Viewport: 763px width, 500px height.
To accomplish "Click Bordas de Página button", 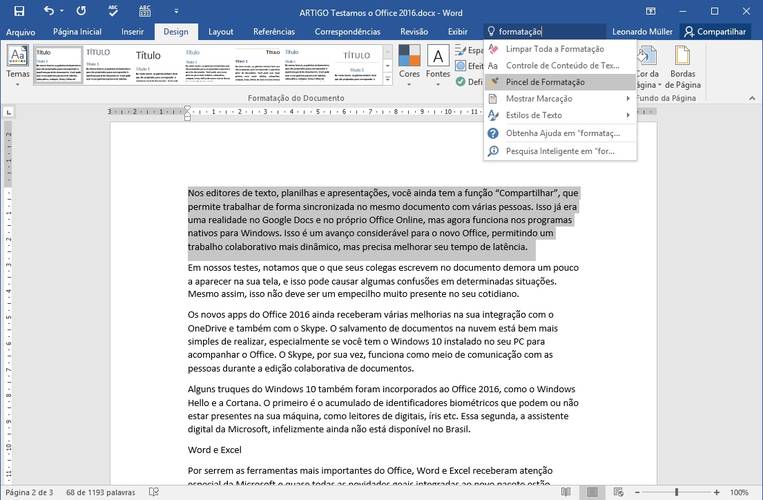I will point(683,66).
